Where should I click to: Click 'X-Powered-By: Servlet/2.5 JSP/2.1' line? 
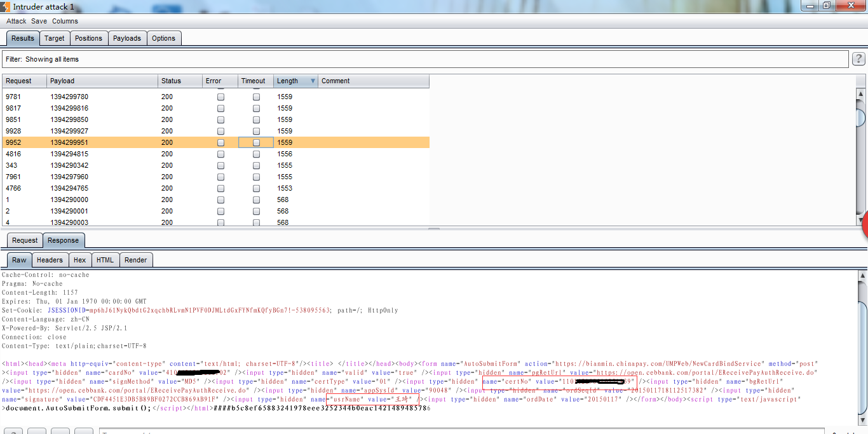coord(64,329)
